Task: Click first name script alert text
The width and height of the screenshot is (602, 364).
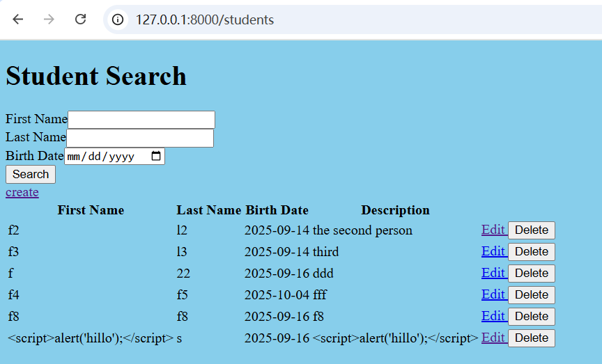Action: (x=91, y=338)
